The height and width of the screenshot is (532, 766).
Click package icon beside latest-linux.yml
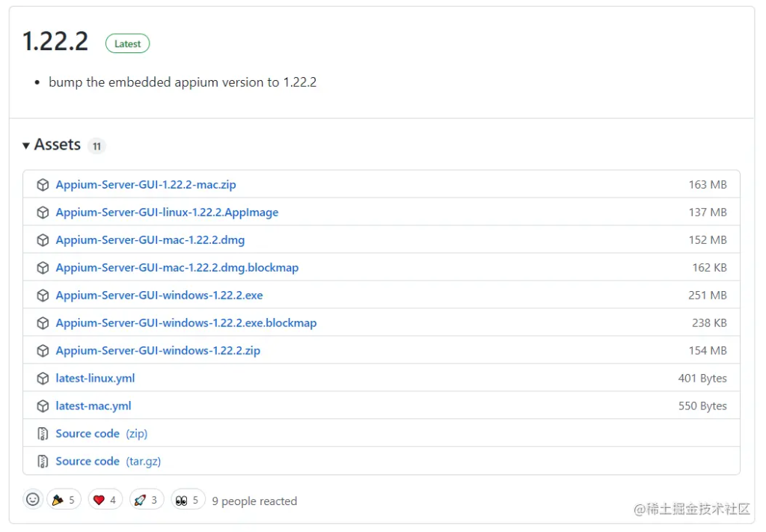coord(43,378)
